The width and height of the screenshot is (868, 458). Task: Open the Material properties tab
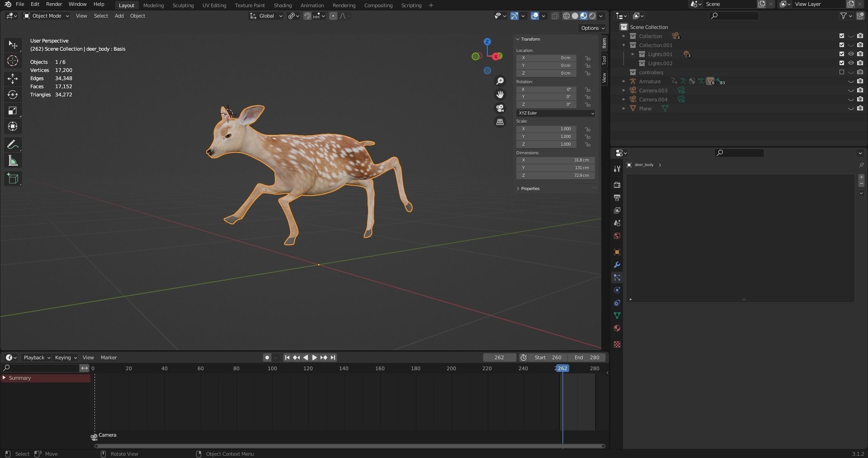coord(617,328)
